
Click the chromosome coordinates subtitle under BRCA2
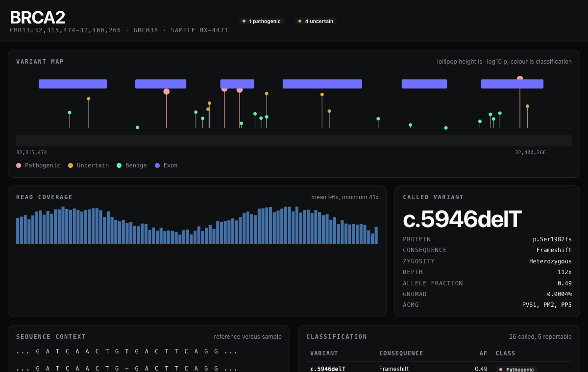point(119,30)
